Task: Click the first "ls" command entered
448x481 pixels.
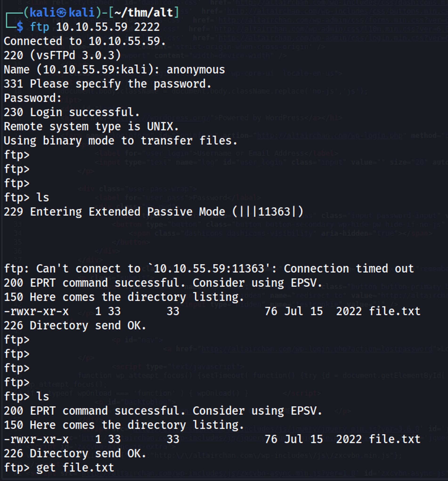Action: tap(43, 198)
